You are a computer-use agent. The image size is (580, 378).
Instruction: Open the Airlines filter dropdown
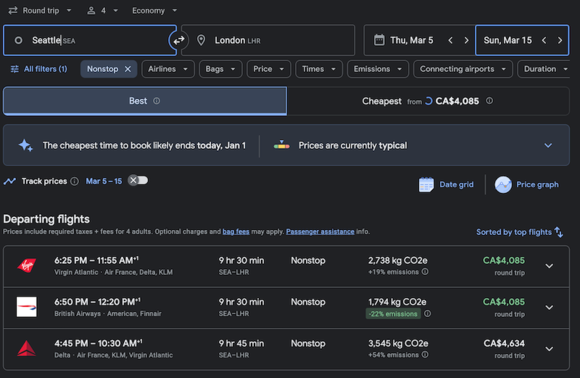point(168,69)
